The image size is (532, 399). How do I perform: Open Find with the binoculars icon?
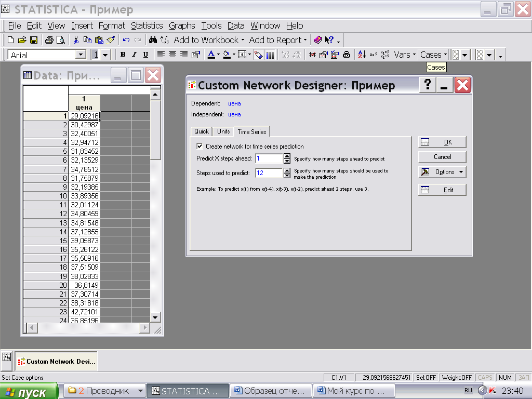(153, 40)
